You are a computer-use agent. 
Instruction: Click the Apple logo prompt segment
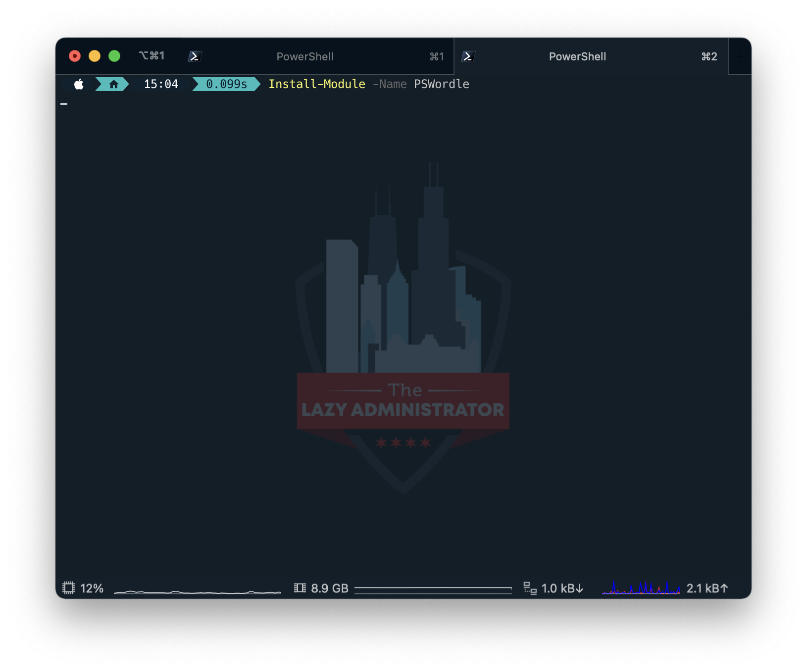[79, 84]
